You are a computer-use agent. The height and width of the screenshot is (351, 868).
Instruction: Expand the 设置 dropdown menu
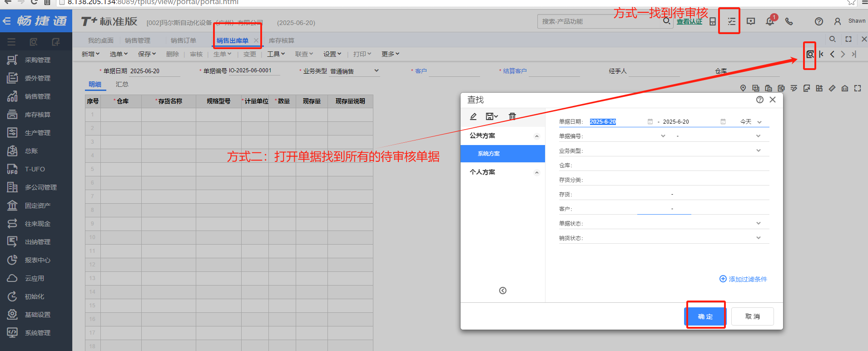point(332,54)
